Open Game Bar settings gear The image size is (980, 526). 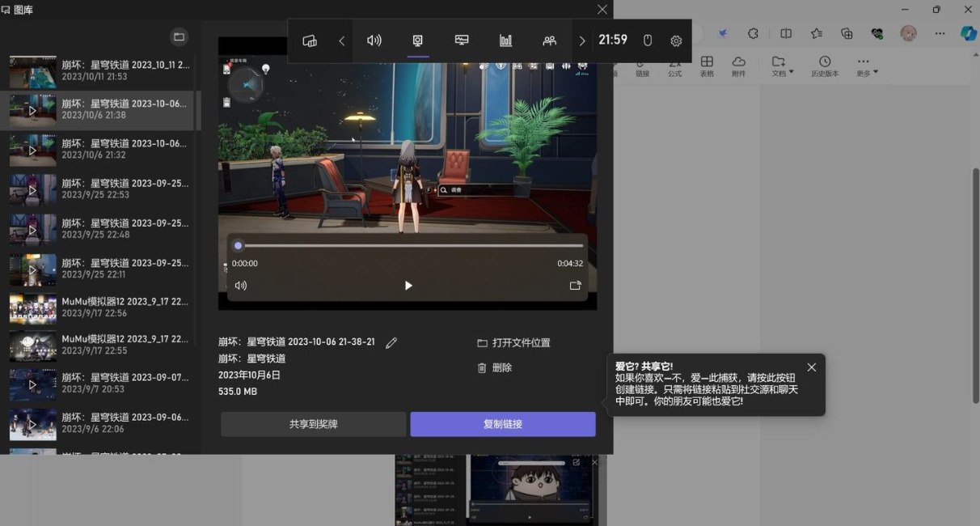coord(677,40)
